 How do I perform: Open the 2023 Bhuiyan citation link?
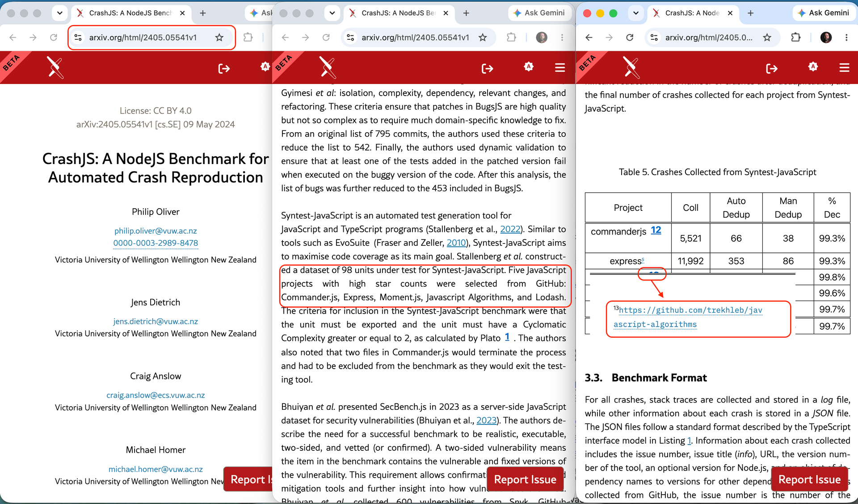click(x=486, y=420)
